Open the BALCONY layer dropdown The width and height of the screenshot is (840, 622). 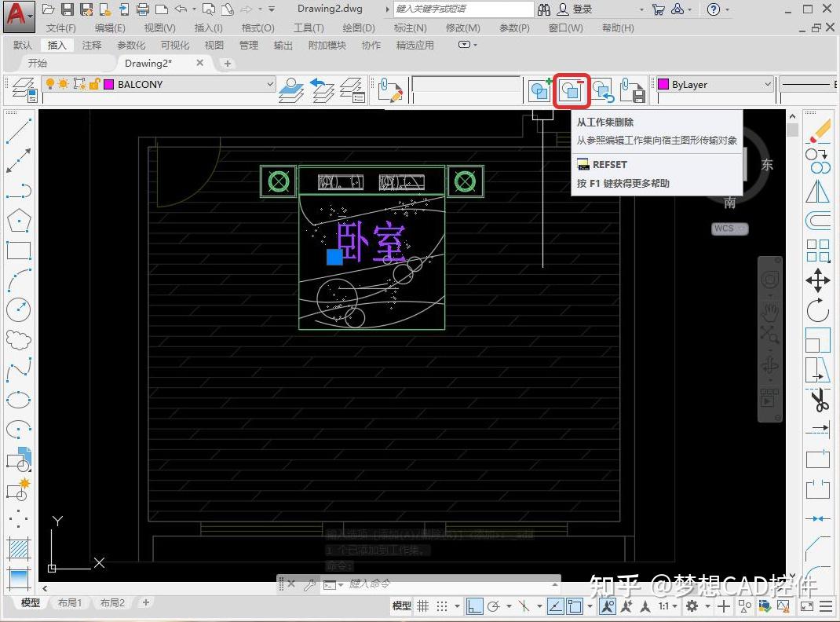(270, 84)
